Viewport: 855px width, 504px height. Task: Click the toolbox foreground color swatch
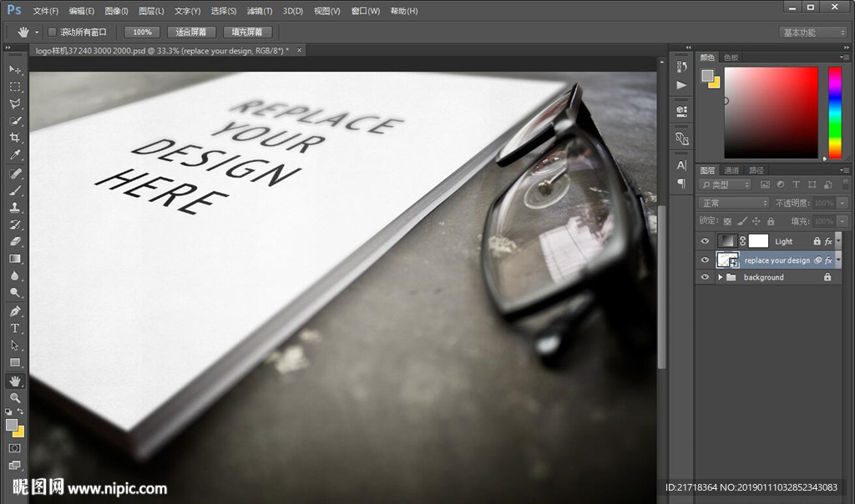12,425
